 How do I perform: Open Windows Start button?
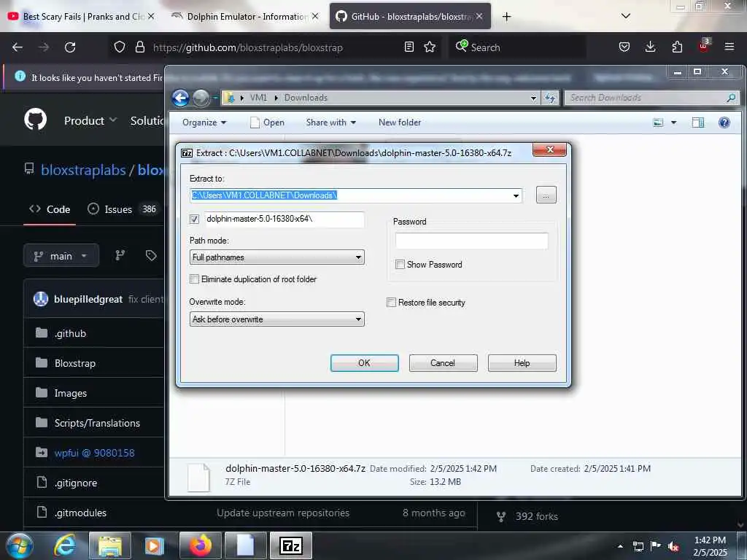click(20, 545)
